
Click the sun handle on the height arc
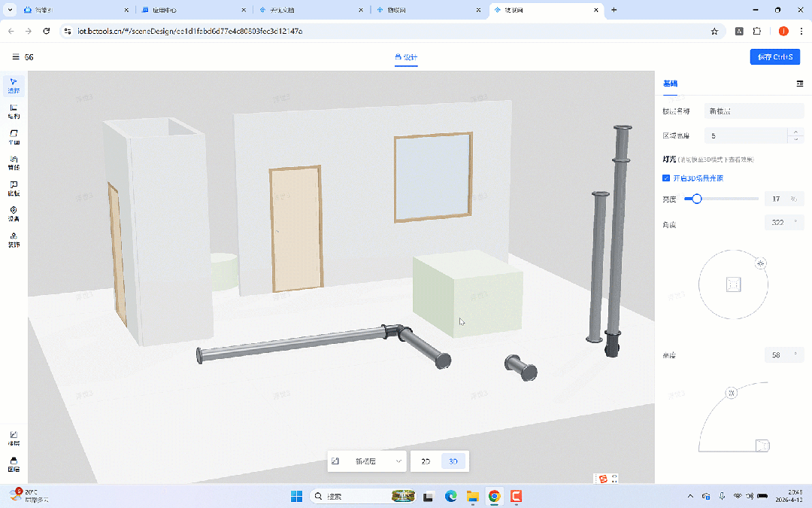[x=732, y=393]
